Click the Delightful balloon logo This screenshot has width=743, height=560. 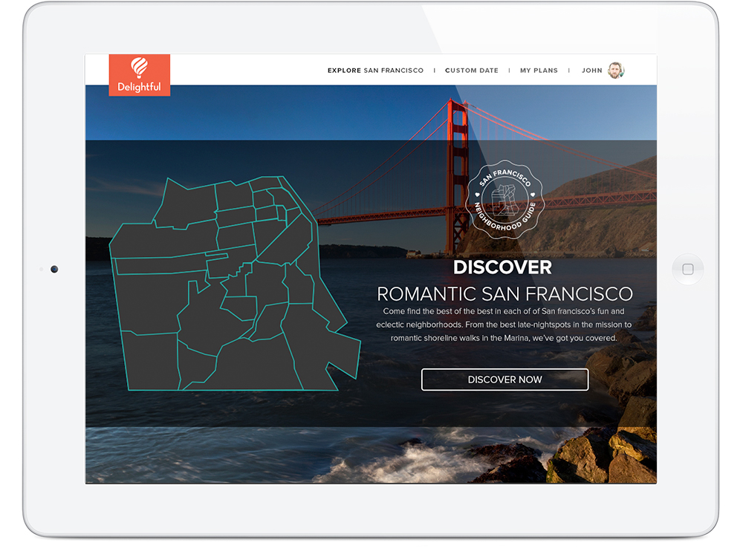(x=140, y=75)
